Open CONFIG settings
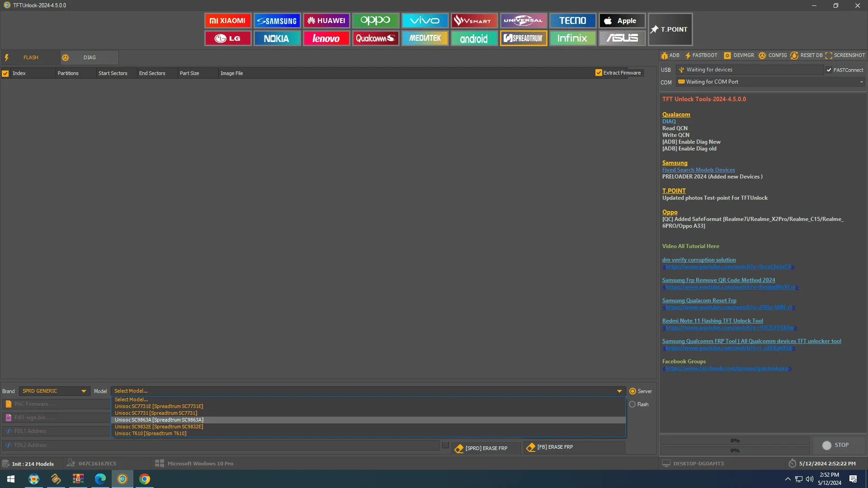 [x=773, y=56]
